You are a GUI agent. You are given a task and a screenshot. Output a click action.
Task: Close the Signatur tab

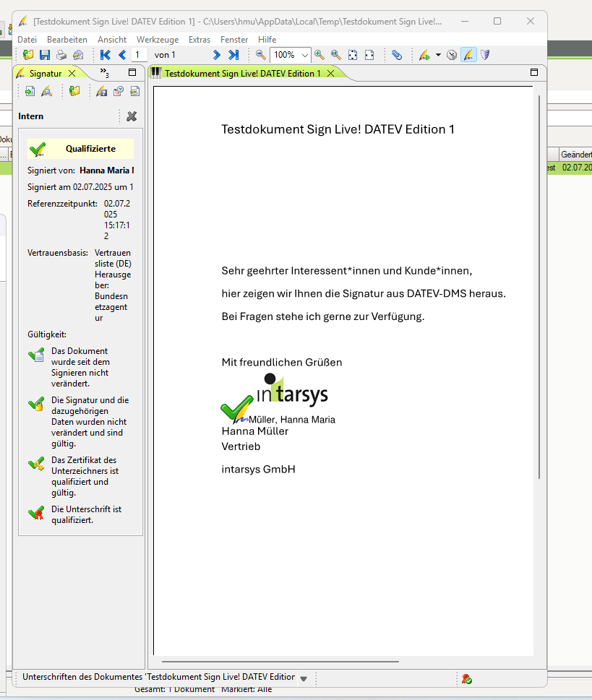click(x=72, y=73)
